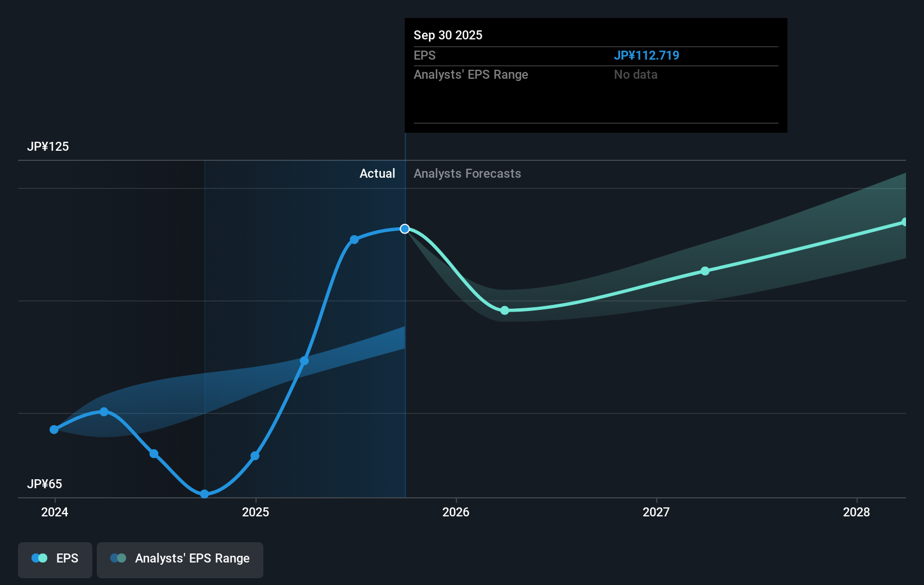Click the mid-2024 EPS data point

click(154, 454)
